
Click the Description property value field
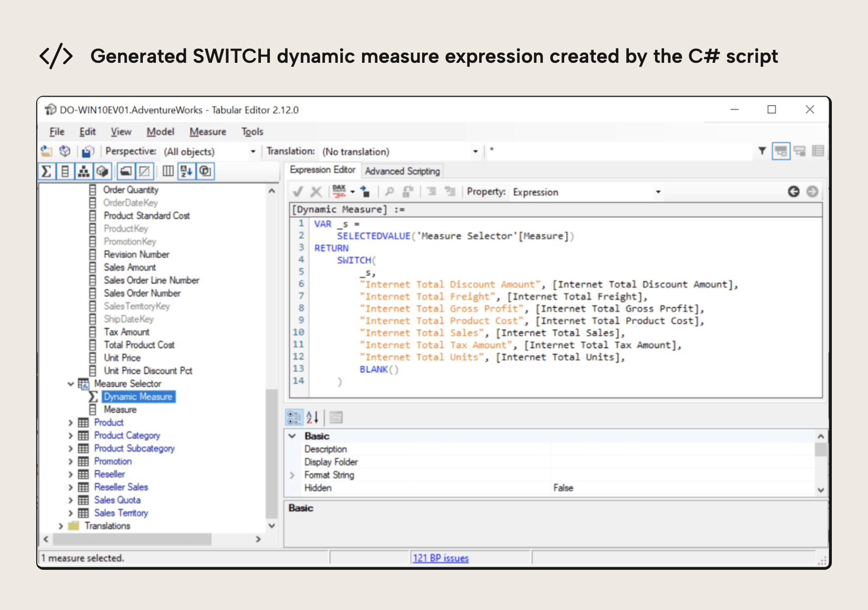pos(683,449)
